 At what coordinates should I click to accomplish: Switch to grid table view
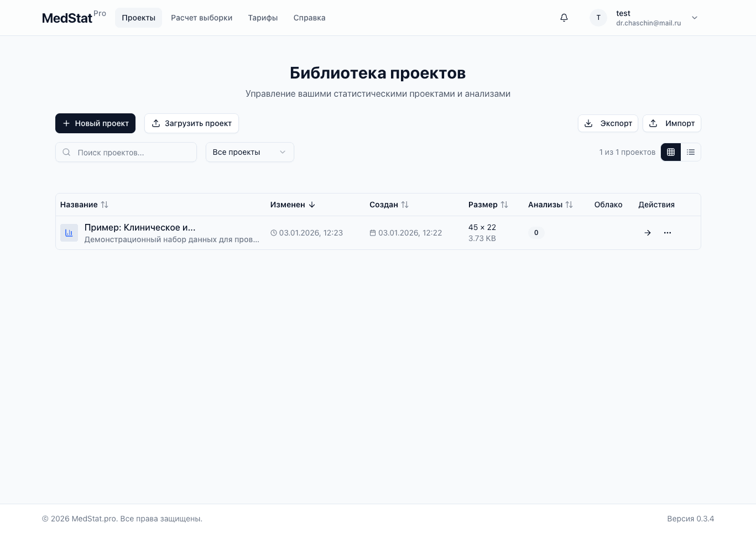coord(671,152)
